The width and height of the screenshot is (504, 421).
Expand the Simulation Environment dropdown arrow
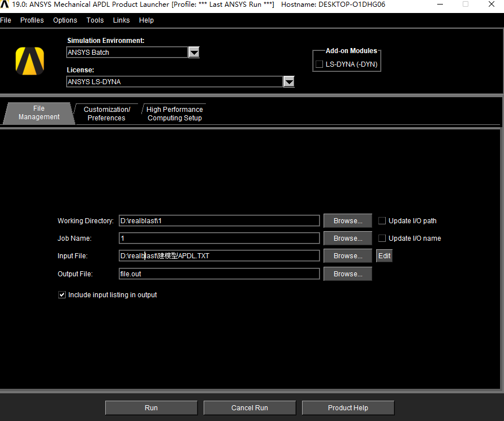click(x=194, y=53)
